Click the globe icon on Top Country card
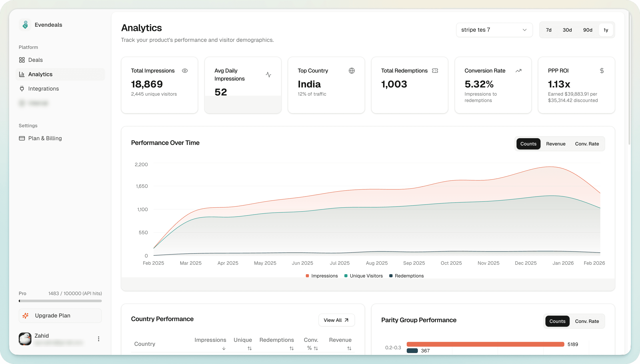640x364 pixels. pos(352,71)
